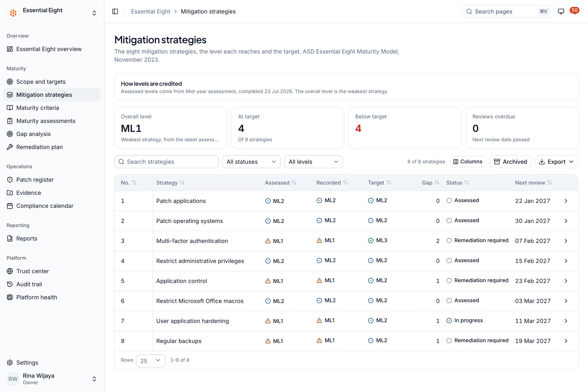Open the All statuses filter dropdown
Viewport: 588px width, 392px height.
click(x=251, y=162)
